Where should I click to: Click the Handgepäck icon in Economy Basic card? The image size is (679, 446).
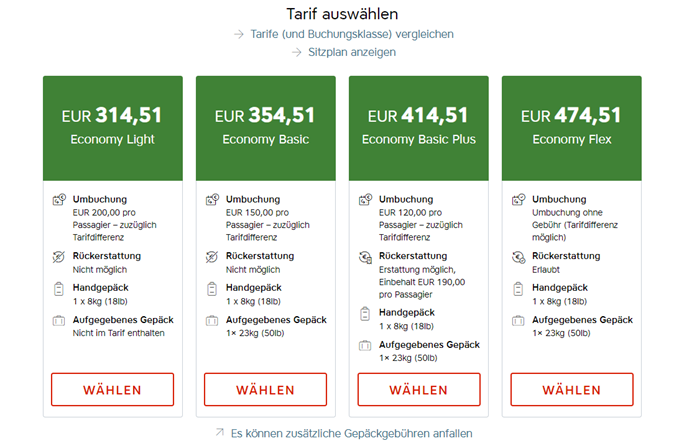212,289
